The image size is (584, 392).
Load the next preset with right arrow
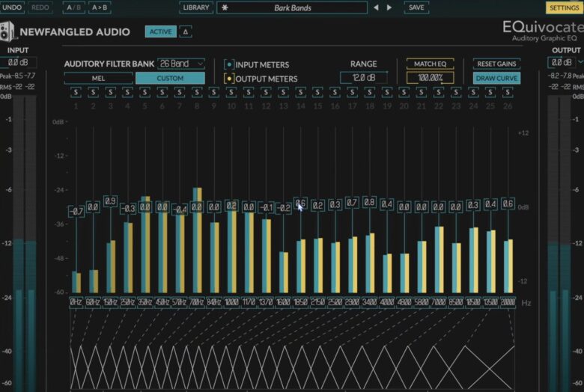389,7
